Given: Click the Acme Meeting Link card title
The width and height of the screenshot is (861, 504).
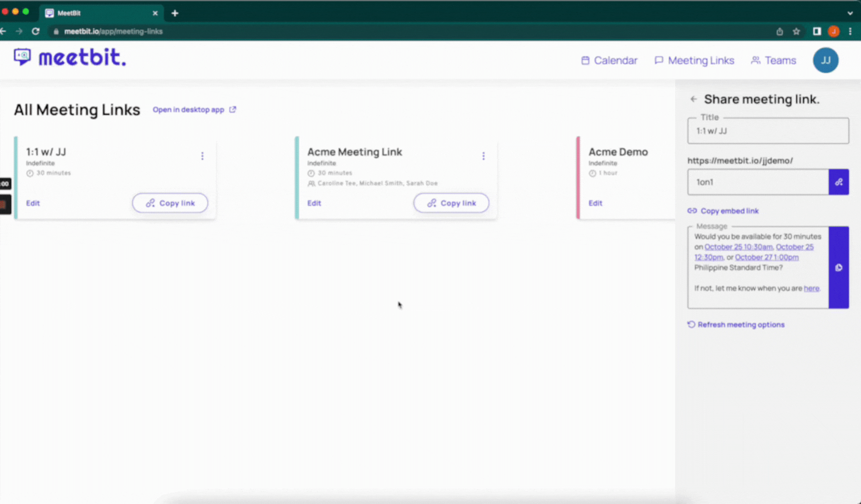Looking at the screenshot, I should point(355,152).
